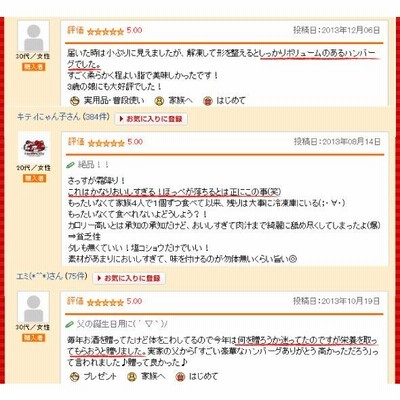Click the はじめて icon in first review

(208, 100)
